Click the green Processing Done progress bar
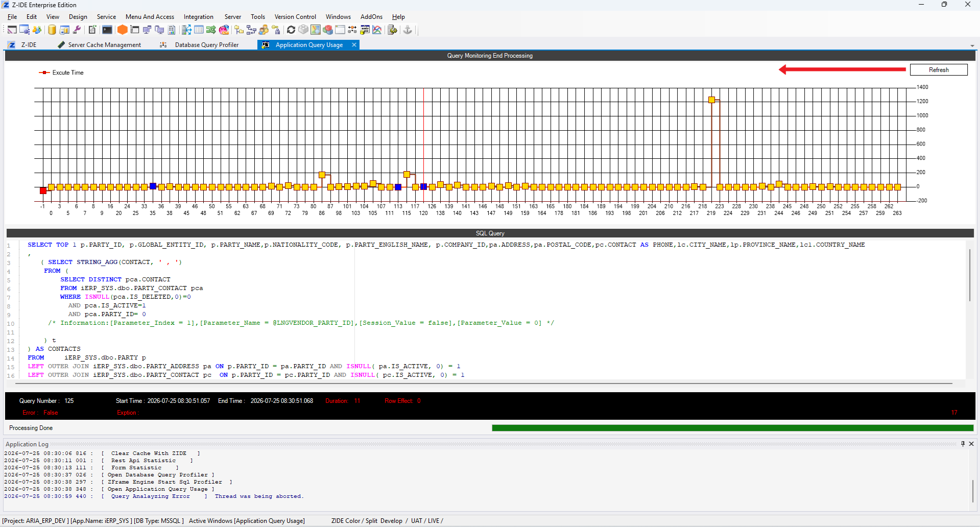This screenshot has height=527, width=980. coord(732,428)
